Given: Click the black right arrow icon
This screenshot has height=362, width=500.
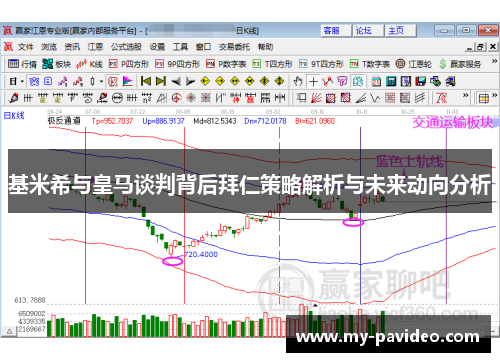Looking at the screenshot, I should click(190, 81).
